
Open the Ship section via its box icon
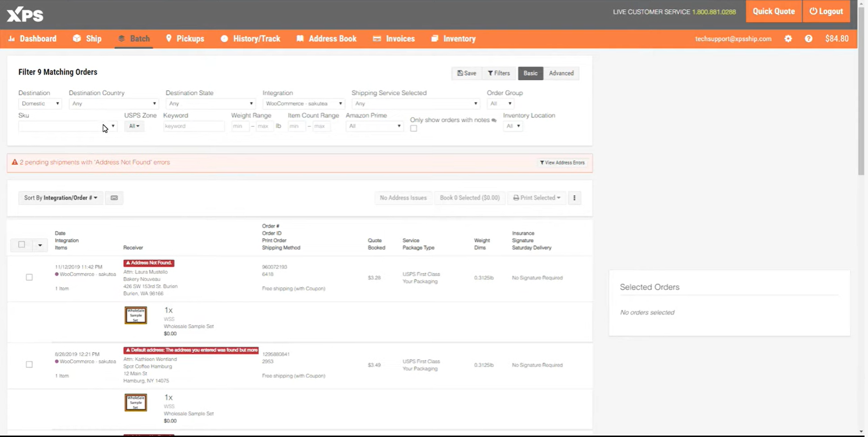(x=77, y=38)
